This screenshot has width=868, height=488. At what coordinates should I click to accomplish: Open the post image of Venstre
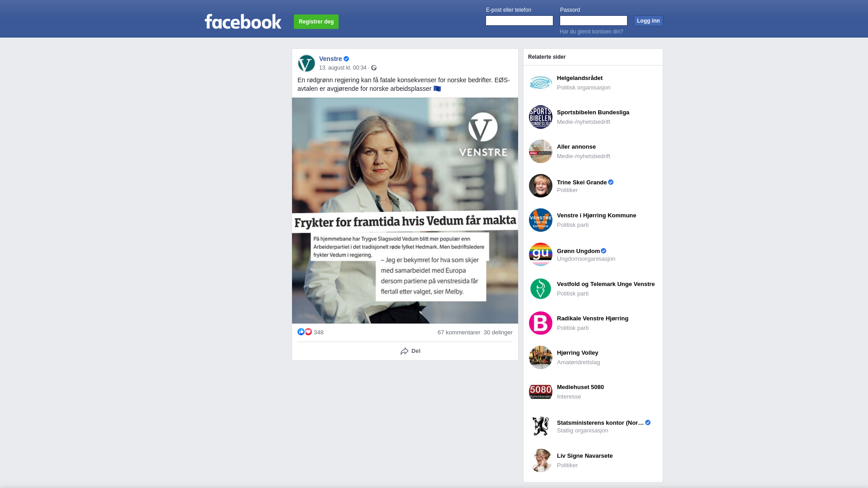point(405,211)
